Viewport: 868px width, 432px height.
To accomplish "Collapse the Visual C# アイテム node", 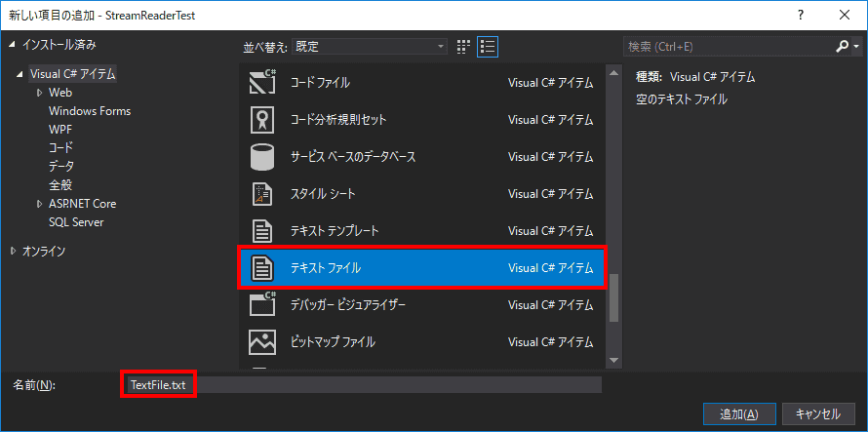I will click(20, 74).
